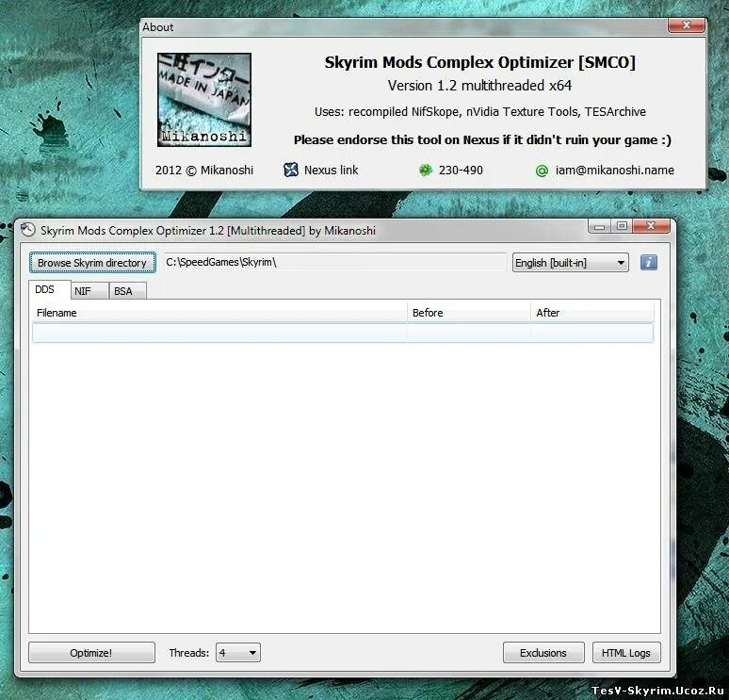
Task: Close the Skyrim Mods Complex Optimizer window
Action: pos(651,226)
